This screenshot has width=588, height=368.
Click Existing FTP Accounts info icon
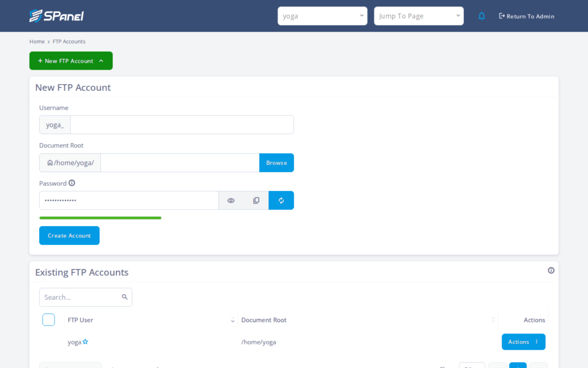click(551, 270)
